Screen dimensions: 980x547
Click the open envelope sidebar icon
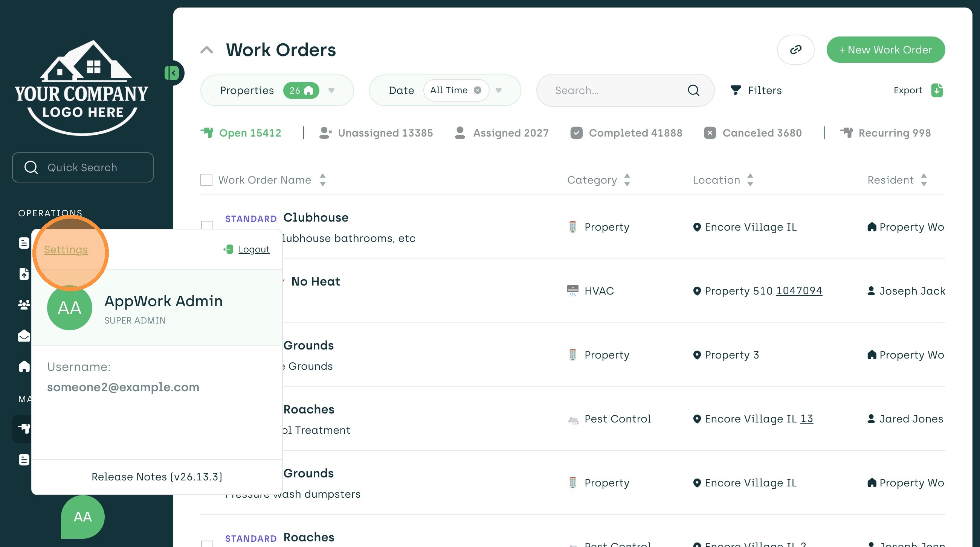click(24, 336)
